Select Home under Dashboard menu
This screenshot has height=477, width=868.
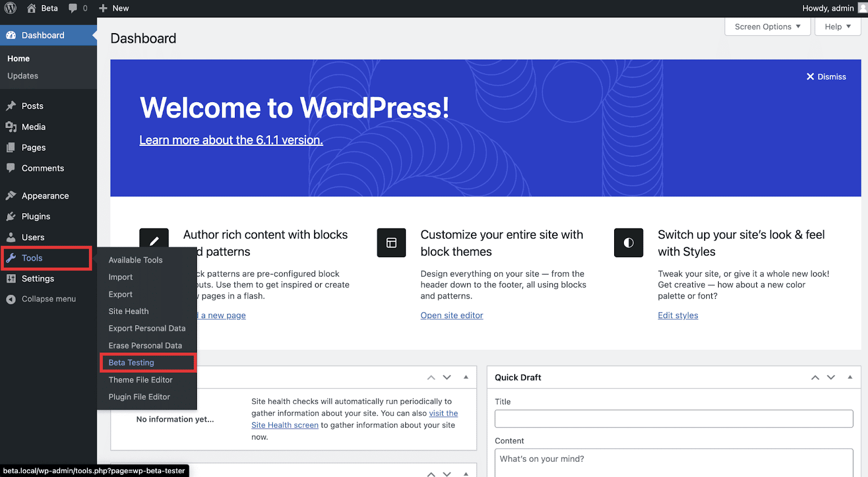click(x=18, y=59)
